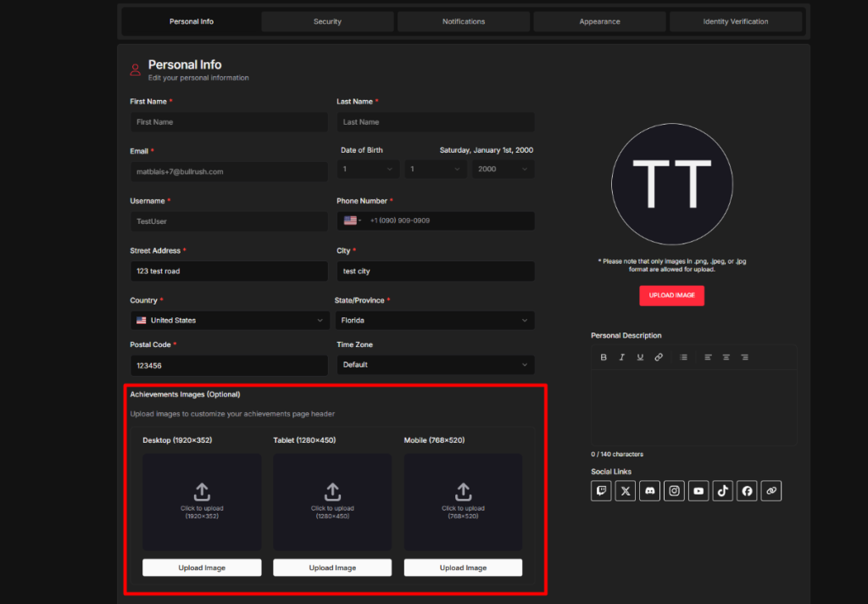Open the X social link icon
The height and width of the screenshot is (604, 868).
[626, 491]
